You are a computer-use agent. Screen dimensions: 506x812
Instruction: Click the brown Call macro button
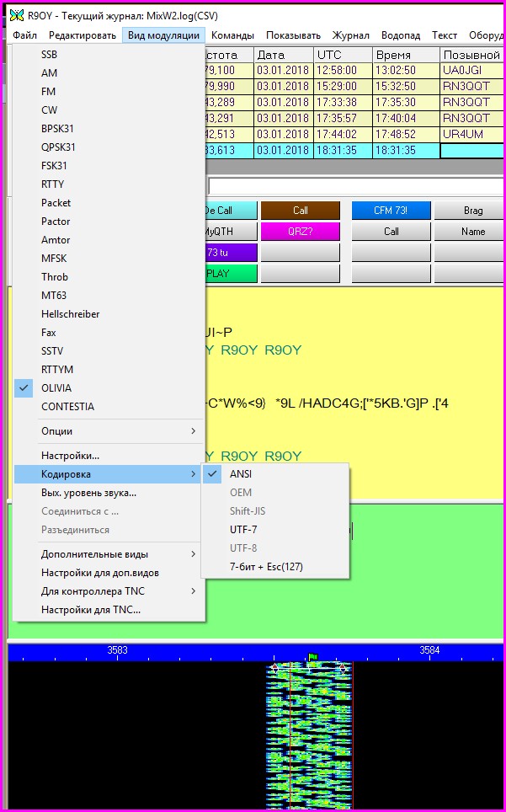click(300, 211)
